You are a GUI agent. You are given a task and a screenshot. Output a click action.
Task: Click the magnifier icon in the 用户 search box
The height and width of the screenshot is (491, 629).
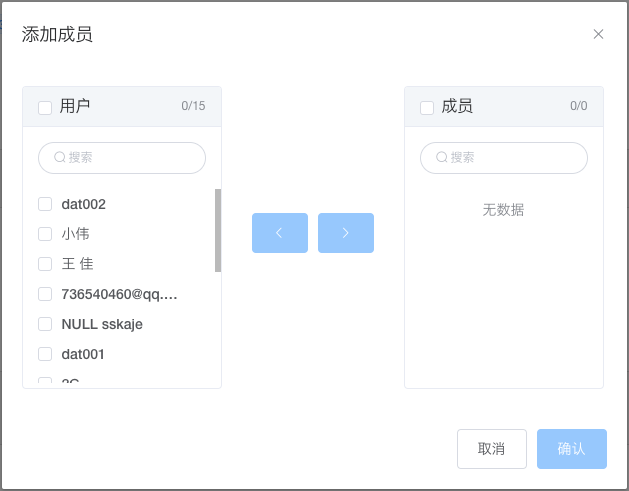60,157
